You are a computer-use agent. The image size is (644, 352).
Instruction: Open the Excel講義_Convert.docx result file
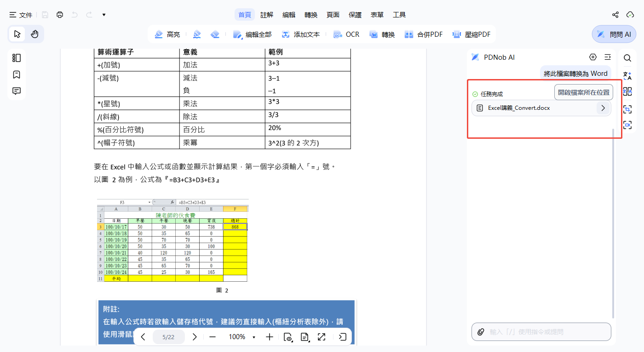tap(541, 108)
